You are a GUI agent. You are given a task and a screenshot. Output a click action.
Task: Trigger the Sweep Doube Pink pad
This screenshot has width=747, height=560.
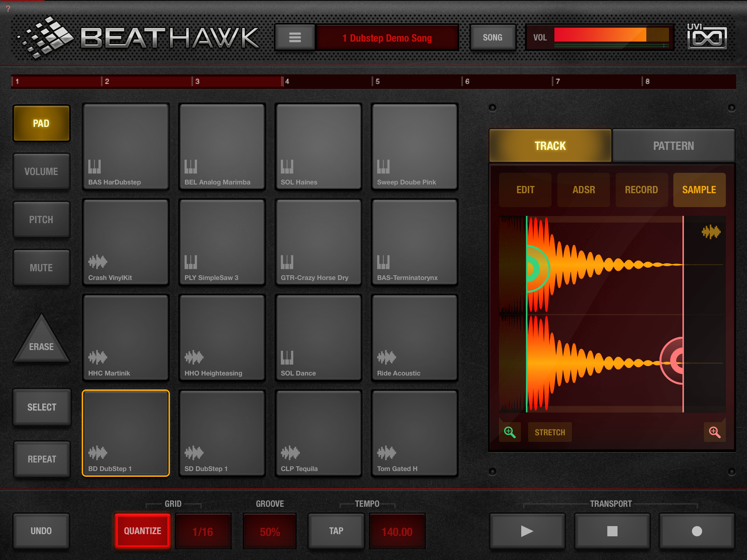(x=415, y=146)
